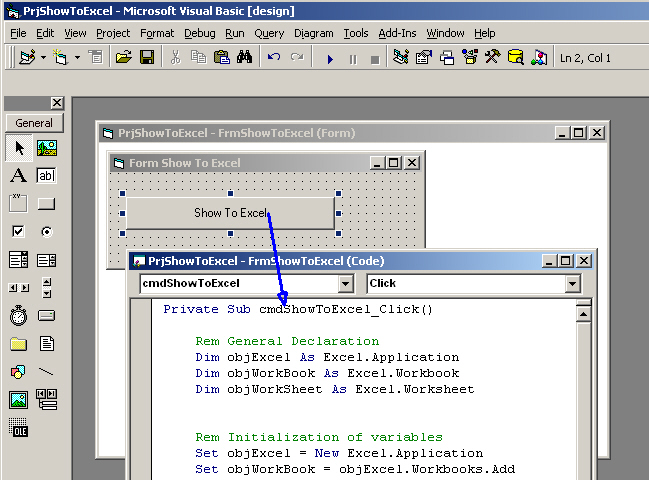Open the Project Explorer icon
The height and width of the screenshot is (480, 649).
coord(401,57)
